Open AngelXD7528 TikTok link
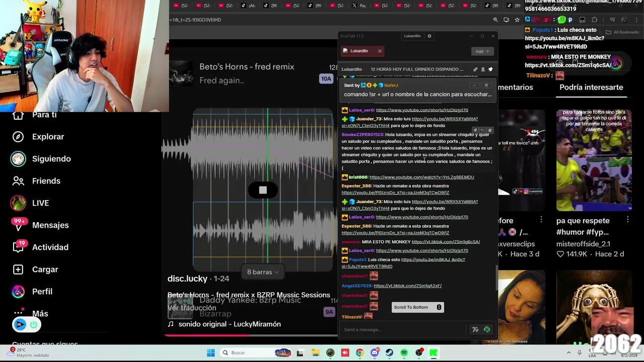Screen dimensions: 644x362 408,286
